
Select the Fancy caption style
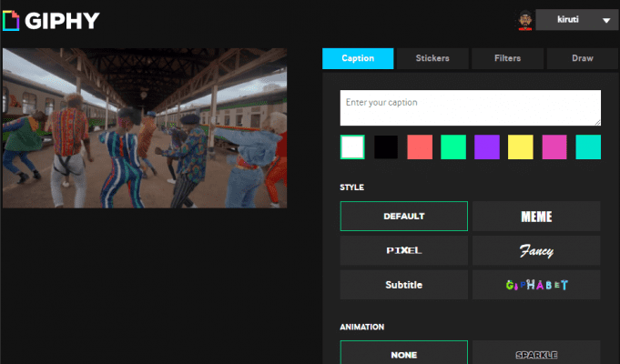536,250
